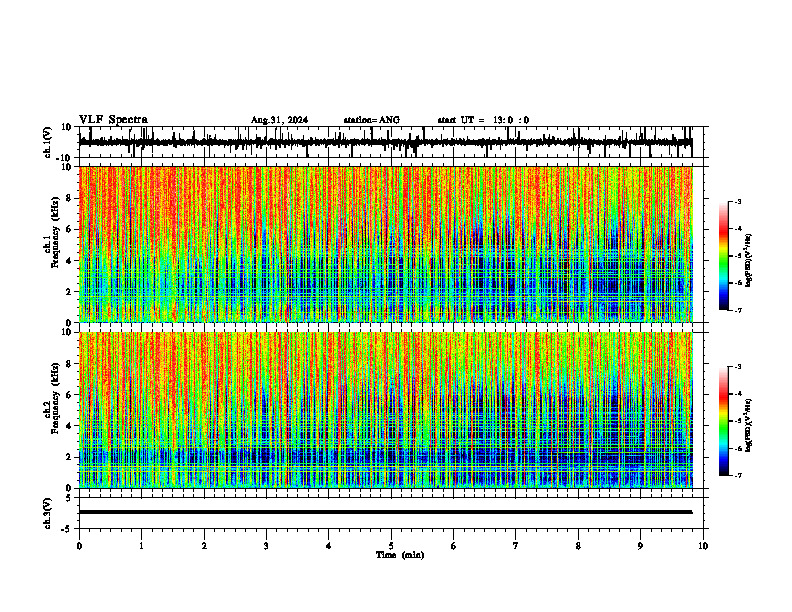The height and width of the screenshot is (612, 792).
Task: Click time axis tick label "2"
Action: [204, 546]
